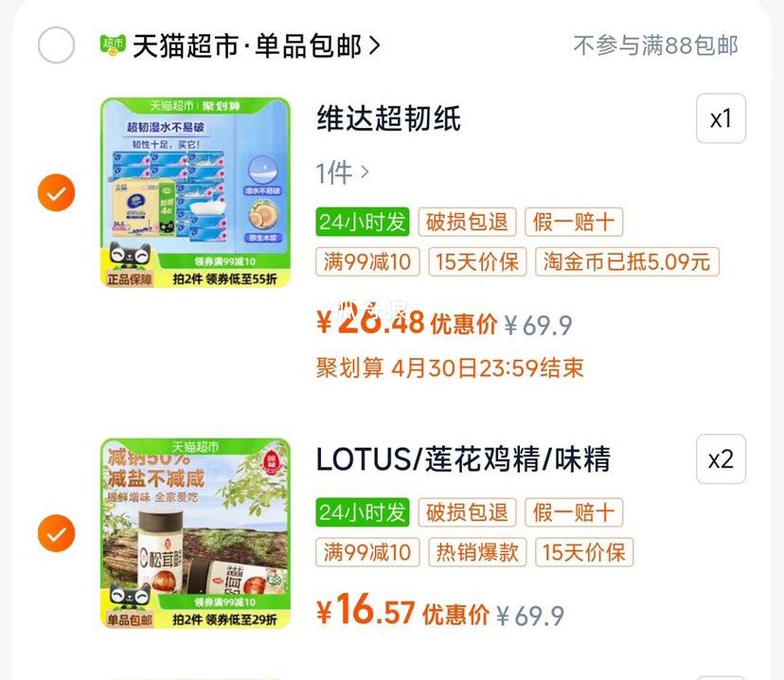Open the LOTUS/莲花鸡精/味精 product title
784x680 pixels.
click(x=464, y=459)
